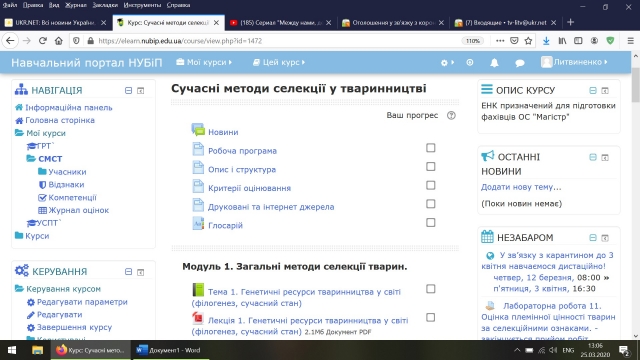640x360 pixels.
Task: Collapse the ОПИС КУРСУ block
Action: (593, 91)
